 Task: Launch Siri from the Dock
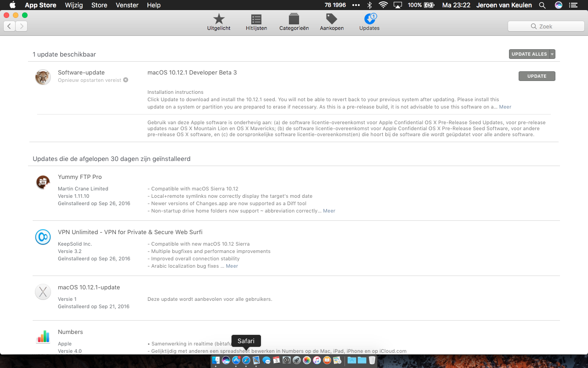click(x=226, y=360)
